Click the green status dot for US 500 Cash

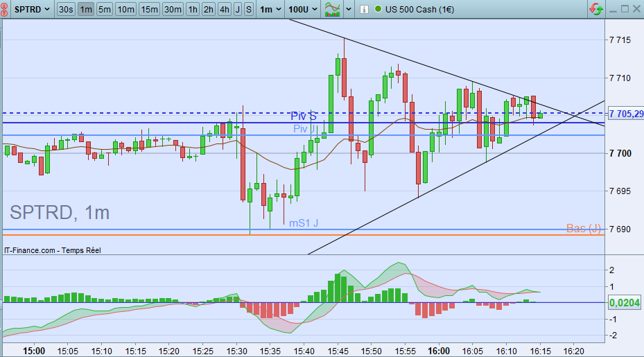[378, 8]
